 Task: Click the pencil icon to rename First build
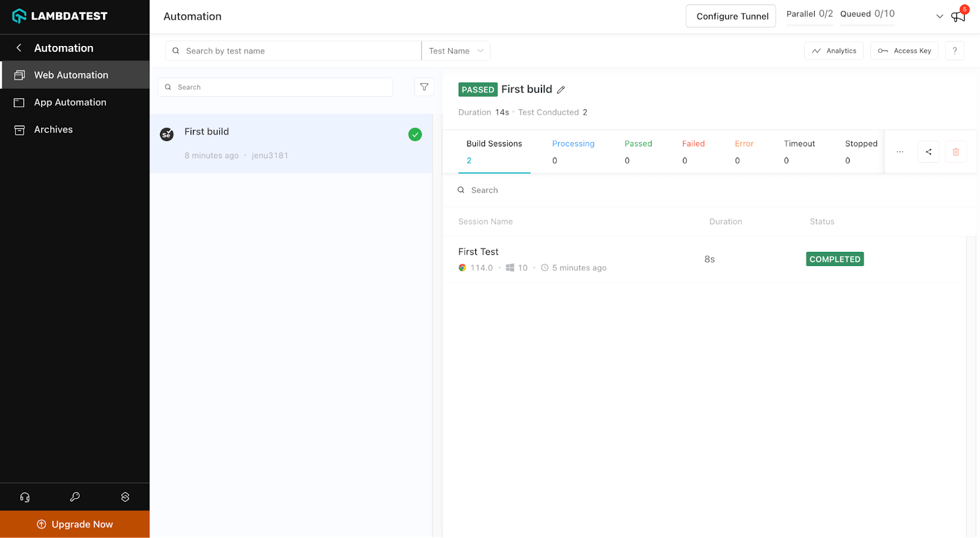click(x=560, y=90)
